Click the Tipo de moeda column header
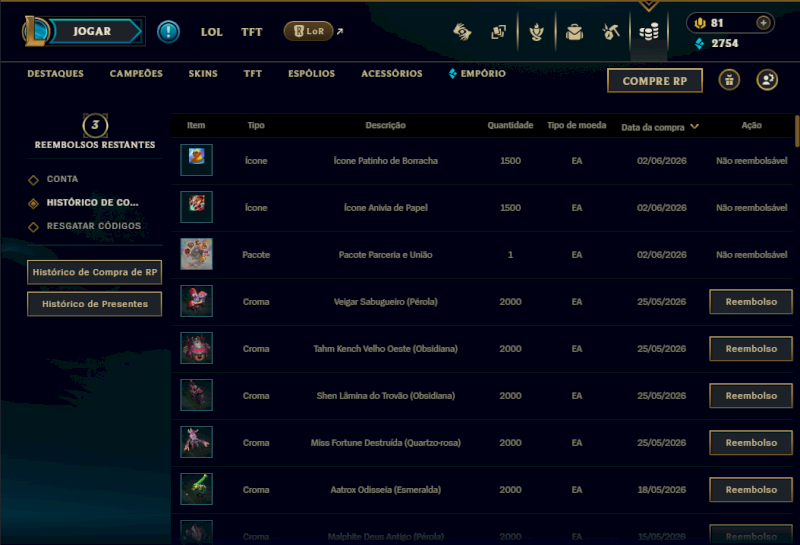 (x=577, y=125)
